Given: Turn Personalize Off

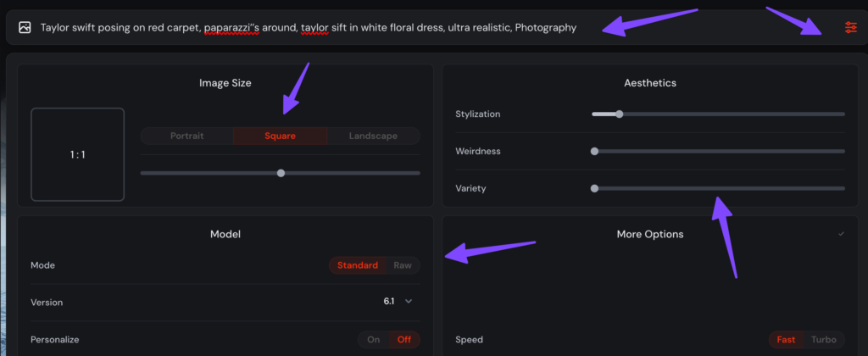Looking at the screenshot, I should pos(403,340).
